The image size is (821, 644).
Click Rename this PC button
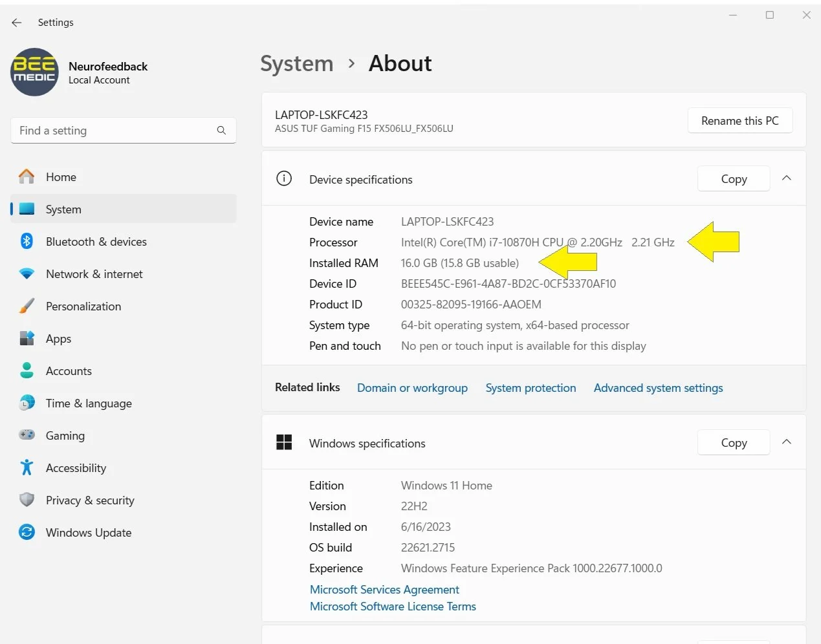[x=740, y=121]
